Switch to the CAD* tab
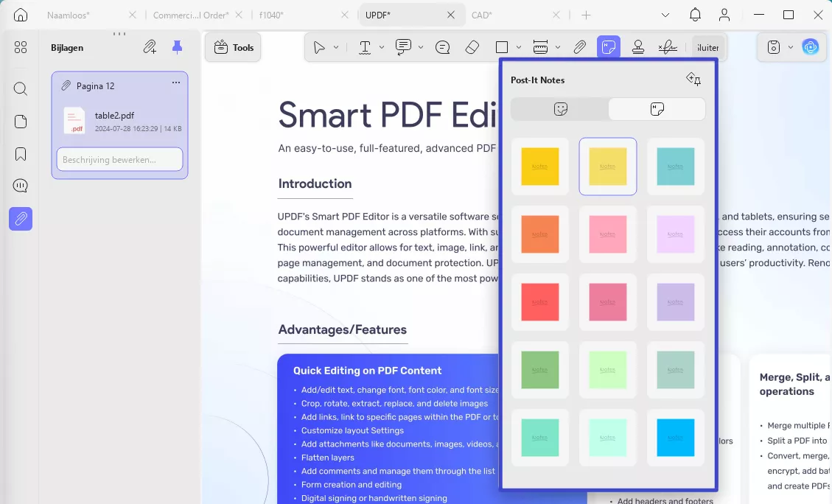The width and height of the screenshot is (832, 504). (482, 15)
